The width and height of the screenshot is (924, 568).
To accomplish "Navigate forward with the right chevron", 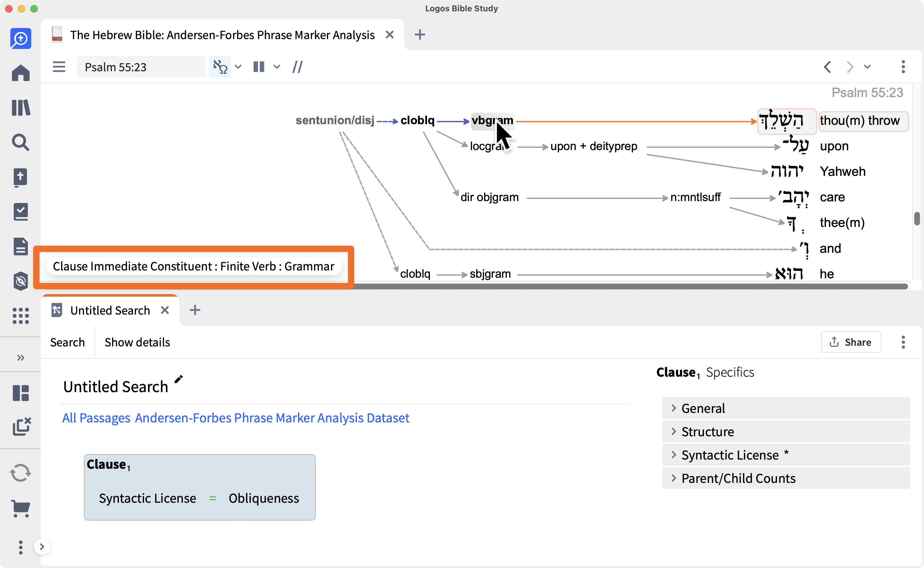I will [x=850, y=67].
